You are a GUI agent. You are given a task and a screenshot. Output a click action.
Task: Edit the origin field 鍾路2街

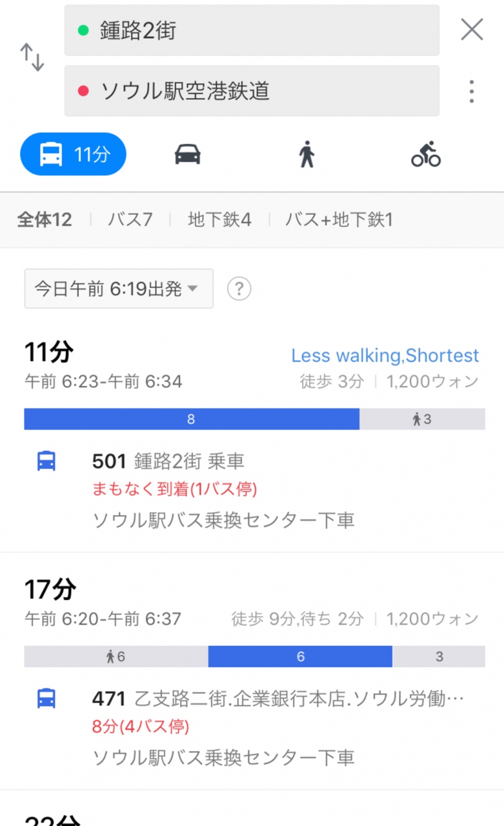[x=252, y=30]
